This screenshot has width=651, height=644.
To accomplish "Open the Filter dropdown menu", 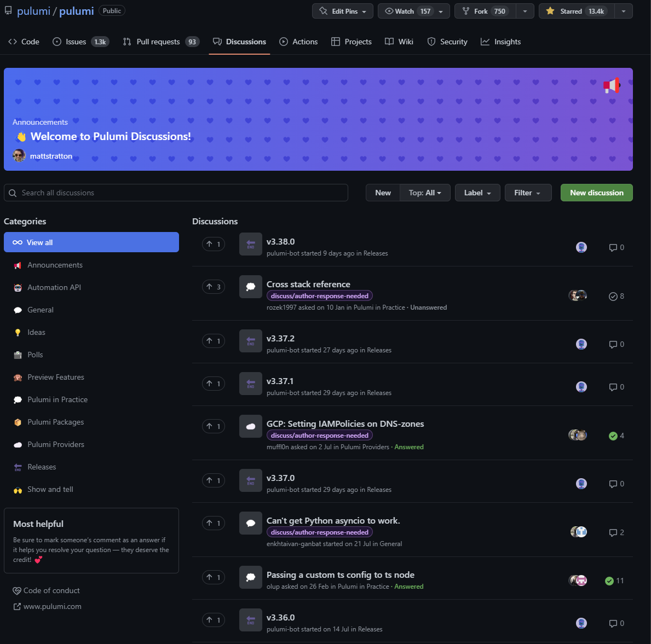I will pos(527,193).
